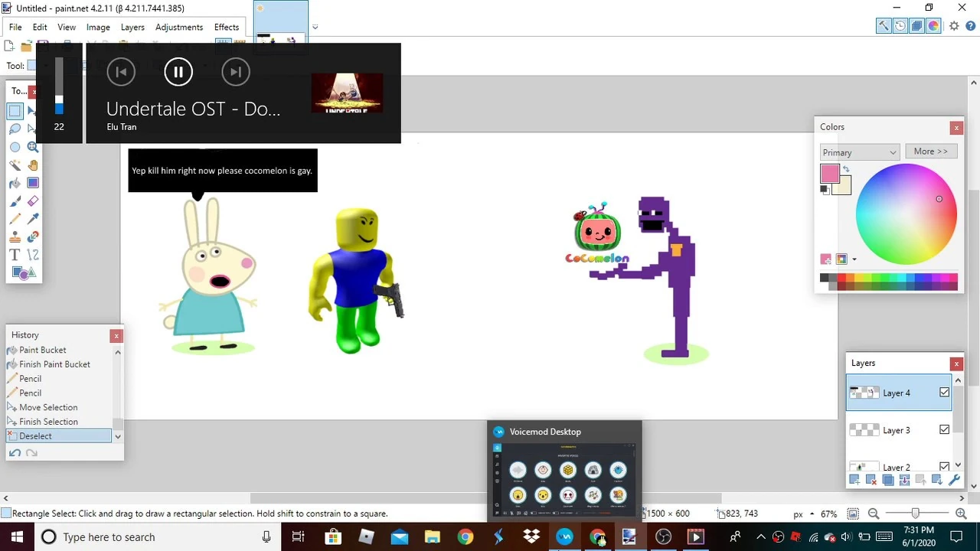This screenshot has width=980, height=551.
Task: Select the Magic Wand tool
Action: tap(15, 165)
